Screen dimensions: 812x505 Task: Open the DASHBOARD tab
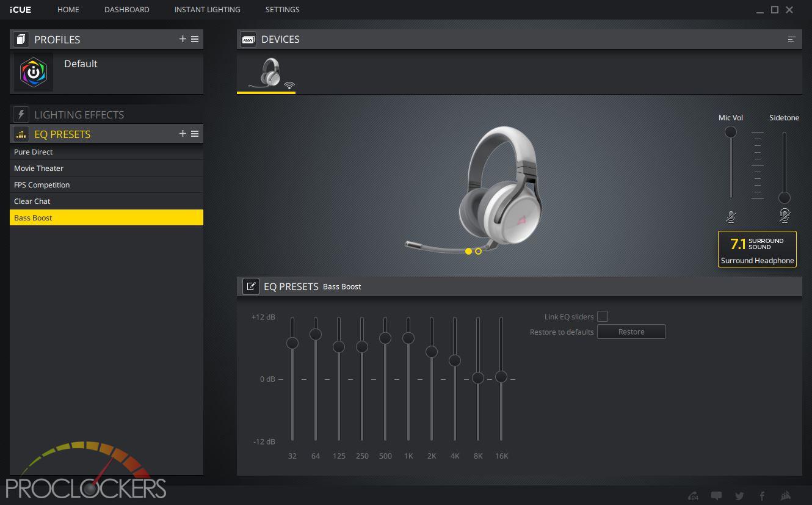(x=127, y=10)
